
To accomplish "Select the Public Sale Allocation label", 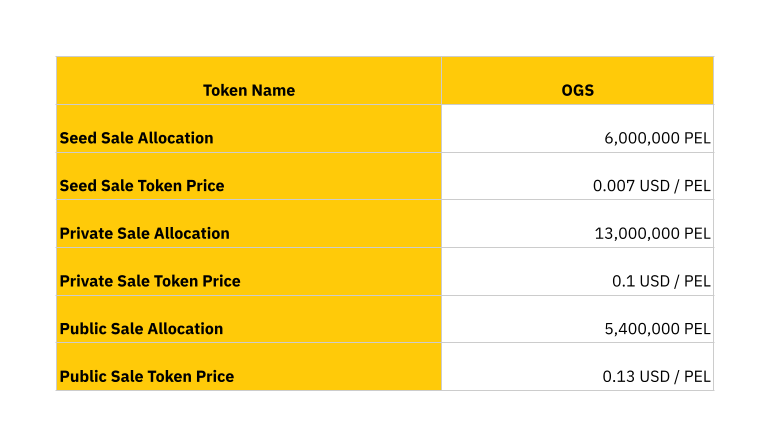I will pos(141,329).
